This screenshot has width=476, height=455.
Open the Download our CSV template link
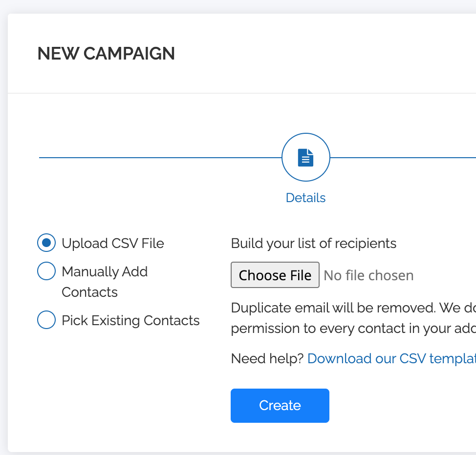391,358
